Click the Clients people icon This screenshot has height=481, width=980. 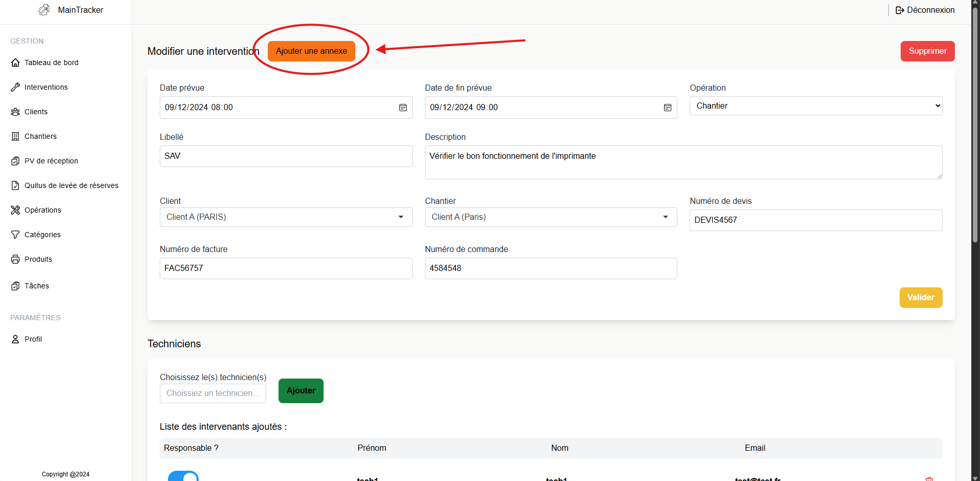15,112
